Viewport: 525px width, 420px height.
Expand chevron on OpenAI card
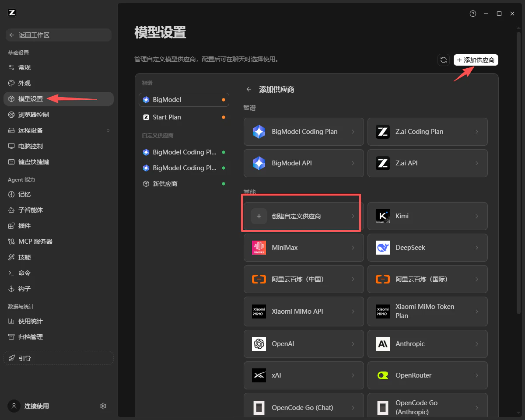tap(353, 344)
